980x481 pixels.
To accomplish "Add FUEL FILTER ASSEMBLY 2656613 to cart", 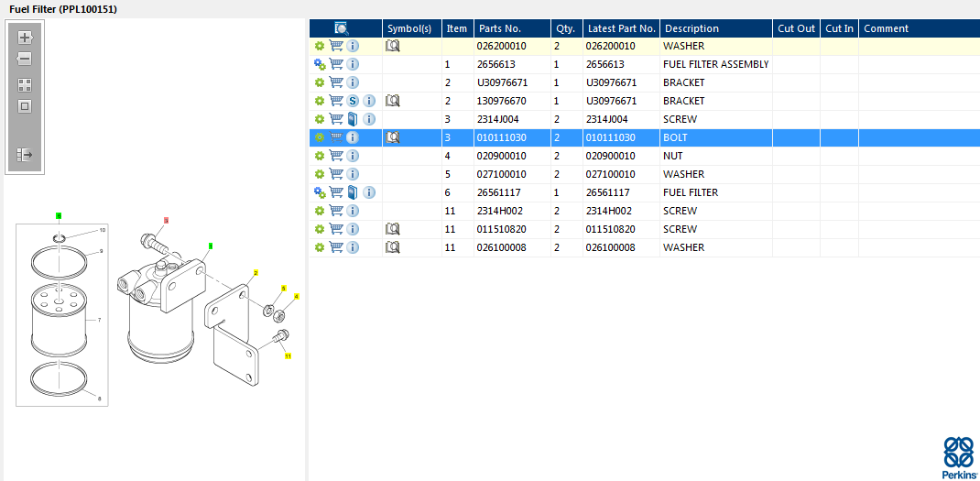I will click(x=336, y=64).
